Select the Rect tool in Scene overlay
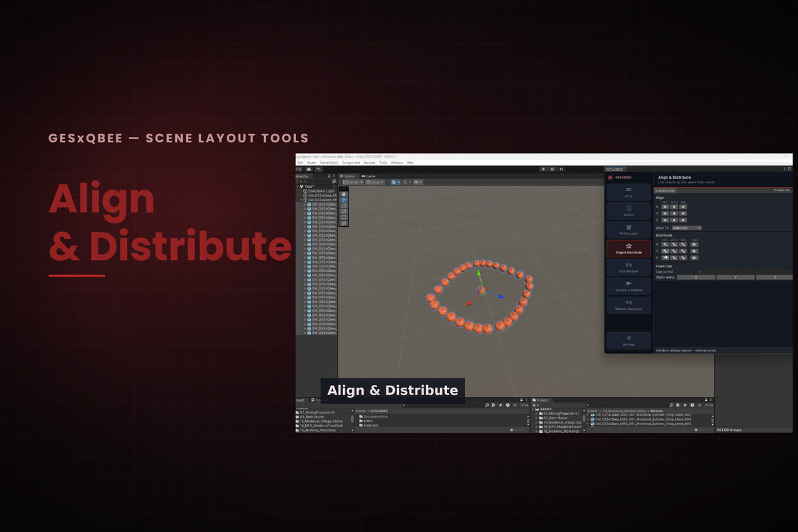 344,217
